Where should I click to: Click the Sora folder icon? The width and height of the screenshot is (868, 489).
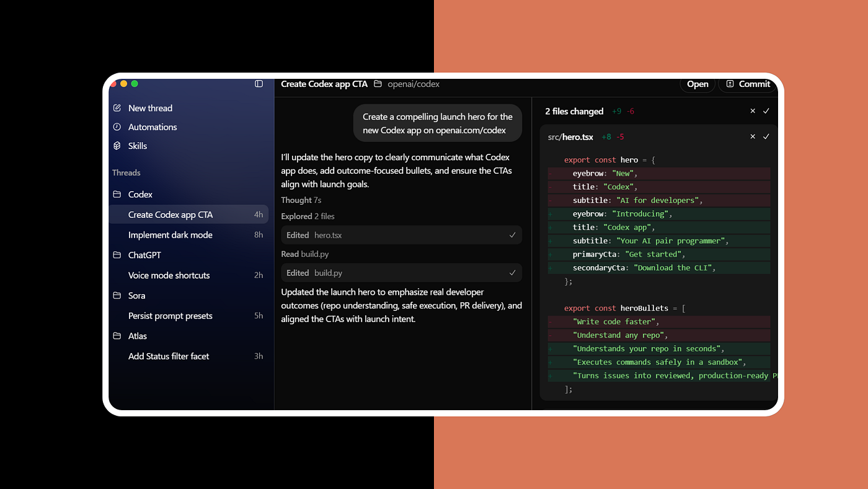point(117,295)
